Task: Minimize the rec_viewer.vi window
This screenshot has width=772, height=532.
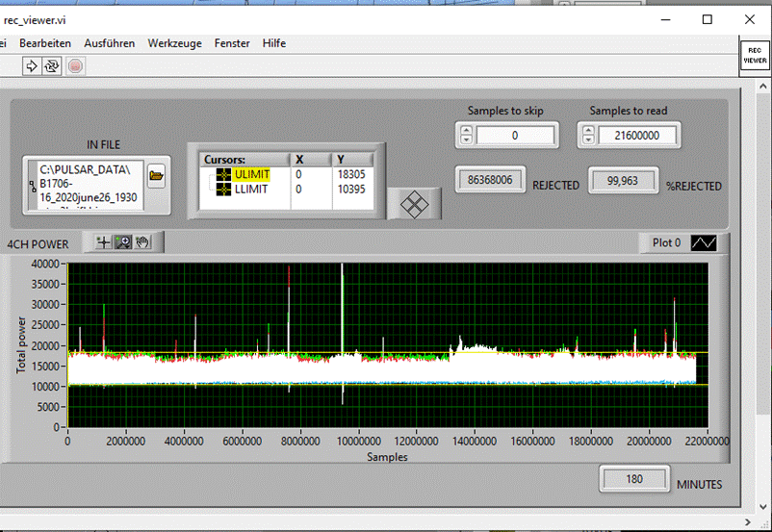Action: 666,19
